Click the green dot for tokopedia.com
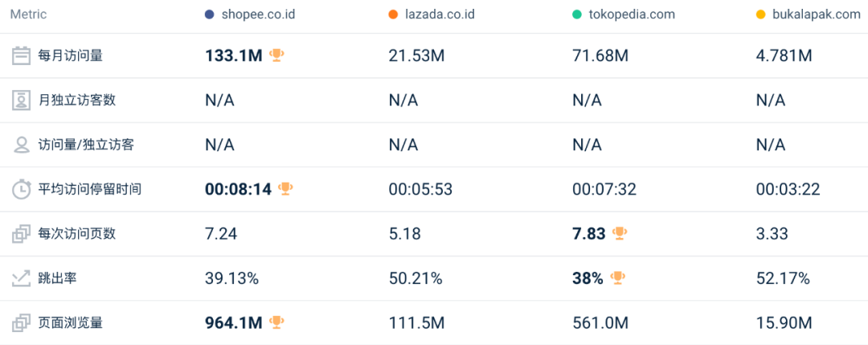 pyautogui.click(x=577, y=15)
